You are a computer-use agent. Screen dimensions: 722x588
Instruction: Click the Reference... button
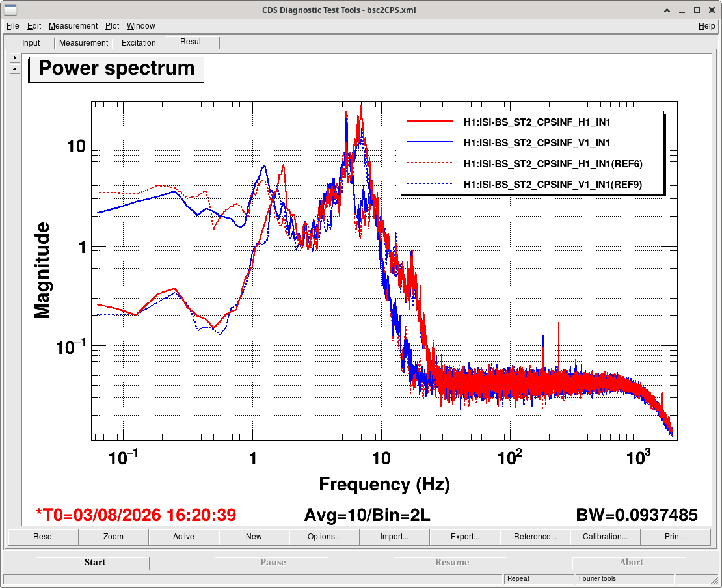click(535, 537)
